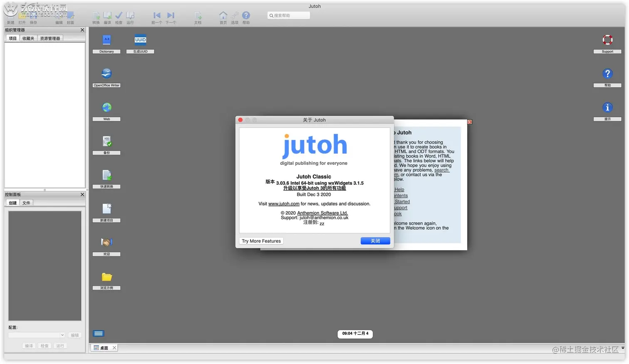
Task: Select the 创建 tab in control panel
Action: pos(13,203)
